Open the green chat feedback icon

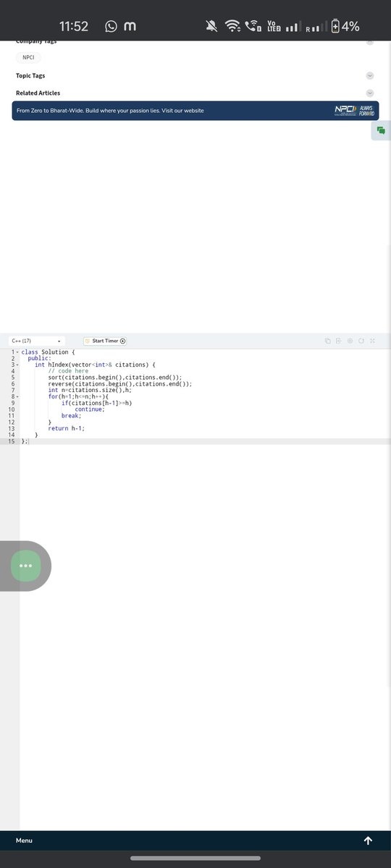(381, 130)
